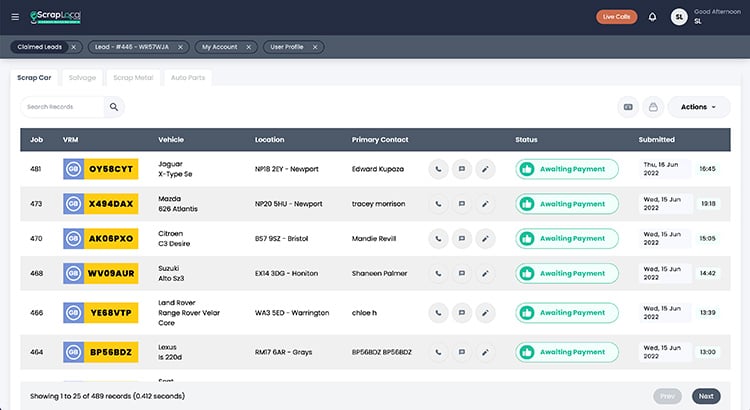Click the card icon beside Actions

(x=628, y=107)
